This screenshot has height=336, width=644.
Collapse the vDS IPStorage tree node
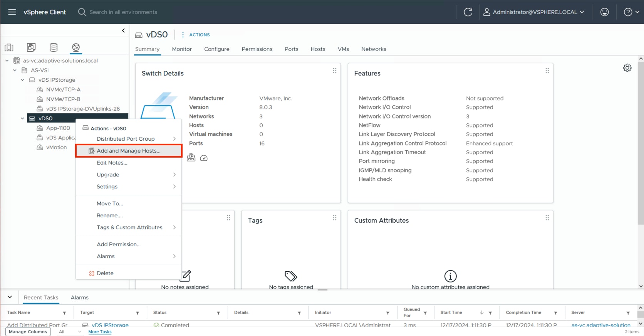[x=22, y=80]
